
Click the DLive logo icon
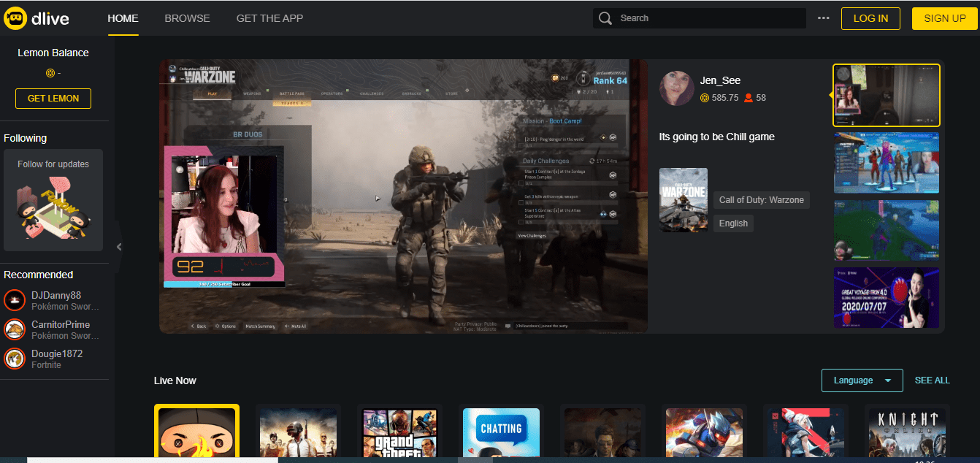(15, 18)
